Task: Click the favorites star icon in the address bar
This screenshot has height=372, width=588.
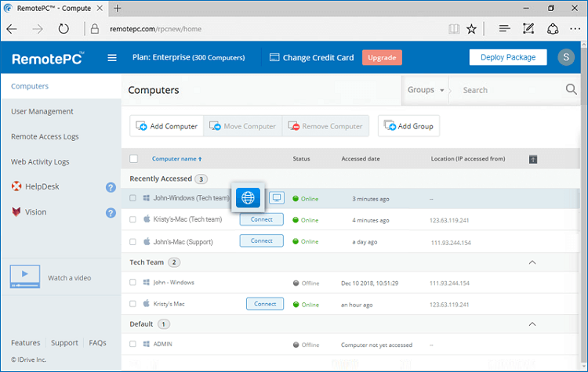Action: [x=471, y=29]
